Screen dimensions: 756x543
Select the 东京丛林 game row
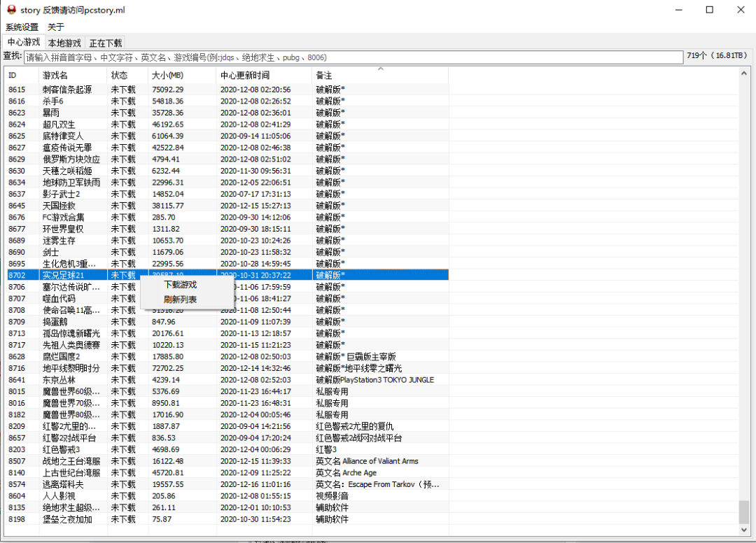click(x=227, y=379)
